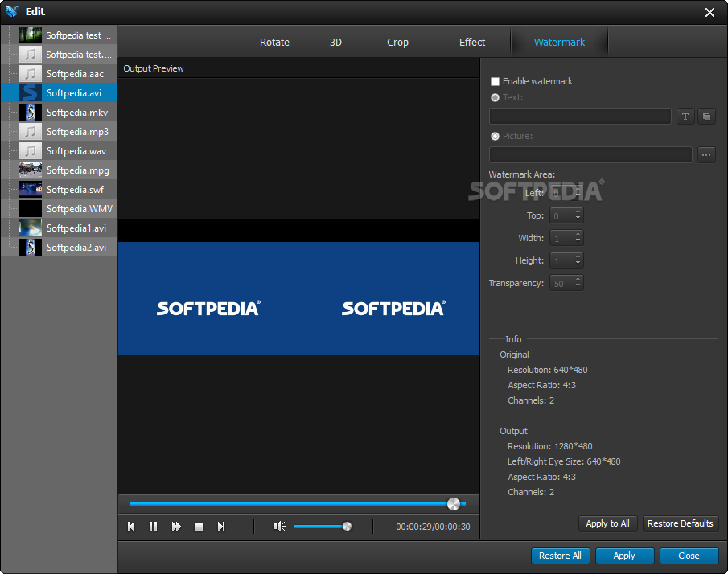Select Softpedia.avi in file list

click(x=59, y=92)
